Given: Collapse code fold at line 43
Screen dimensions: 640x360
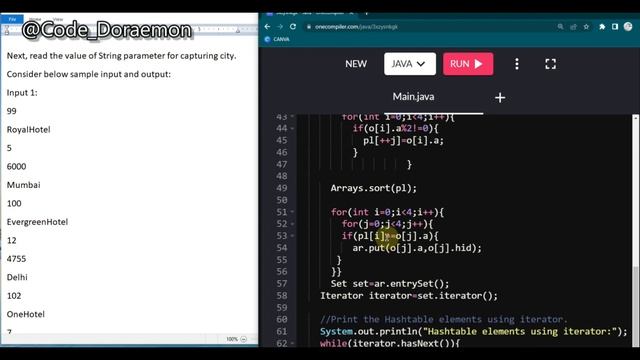Looking at the screenshot, I should [x=293, y=117].
